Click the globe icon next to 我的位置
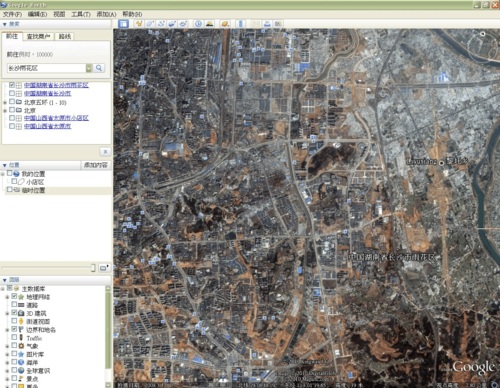Screen dimensions: 500x388 [x=17, y=174]
